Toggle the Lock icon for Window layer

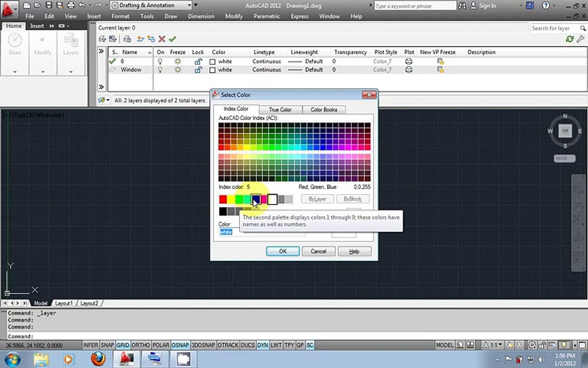(x=198, y=70)
